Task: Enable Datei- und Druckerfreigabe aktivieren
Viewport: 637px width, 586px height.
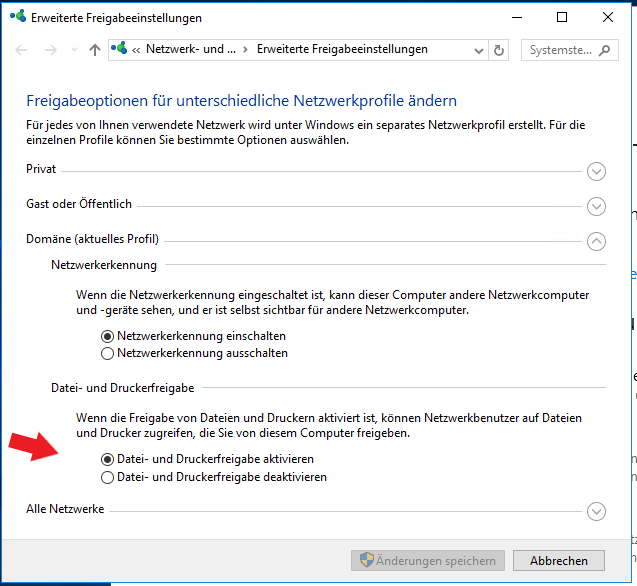Action: (x=108, y=459)
